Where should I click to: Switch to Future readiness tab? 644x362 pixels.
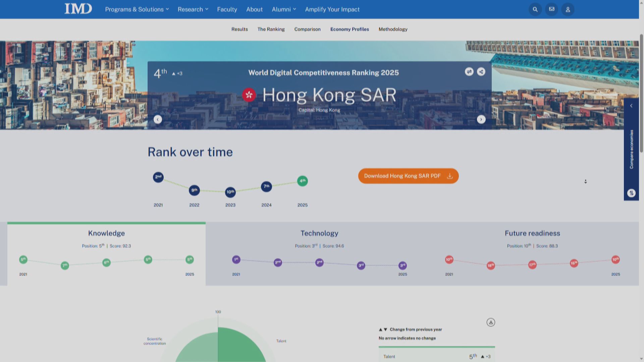(x=532, y=233)
